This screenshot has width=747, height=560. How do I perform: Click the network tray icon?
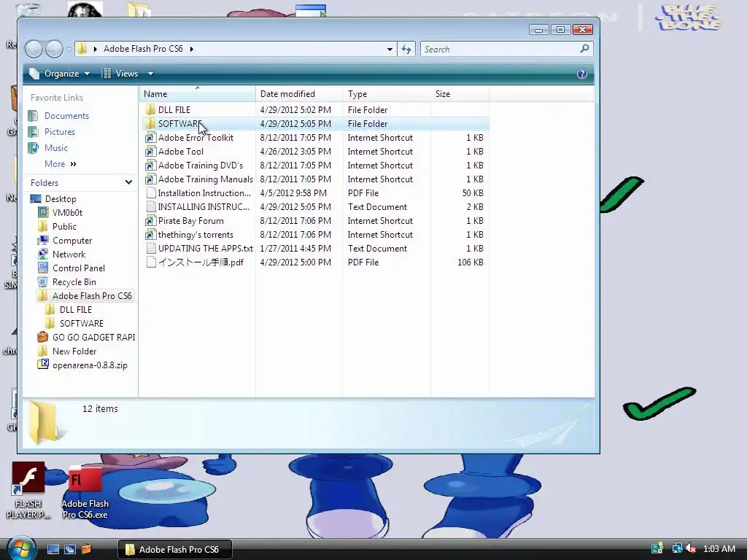[677, 548]
